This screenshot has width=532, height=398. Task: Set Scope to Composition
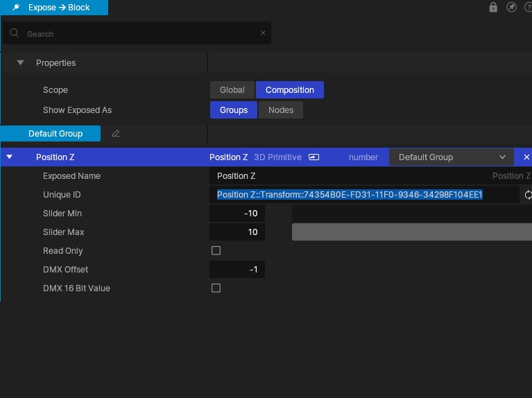(x=289, y=90)
